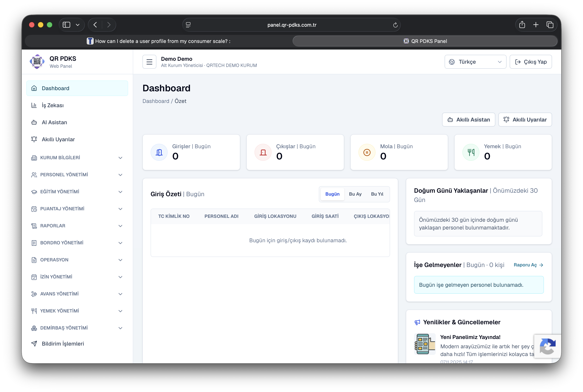Image resolution: width=583 pixels, height=392 pixels.
Task: Toggle Safari's sidebar button
Action: 66,25
